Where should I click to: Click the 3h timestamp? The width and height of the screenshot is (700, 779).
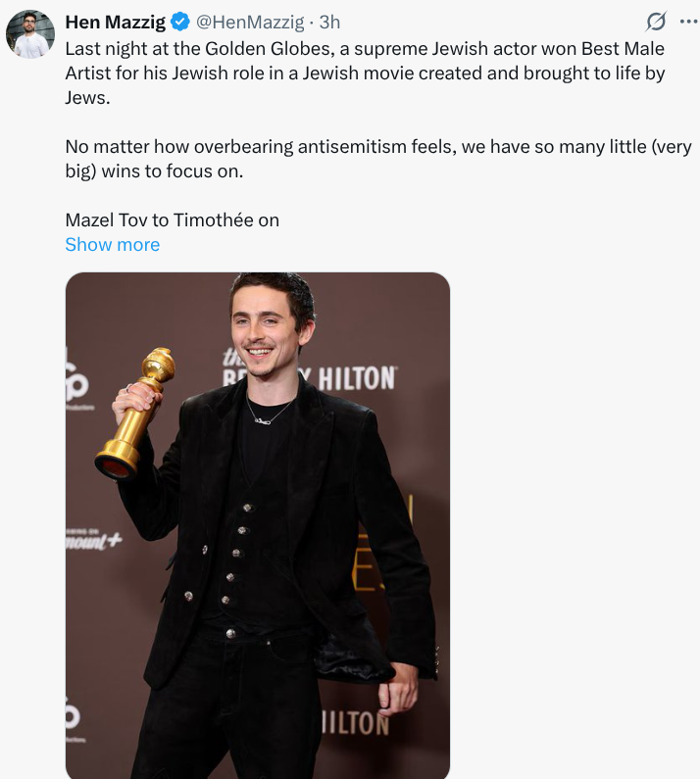pos(329,23)
